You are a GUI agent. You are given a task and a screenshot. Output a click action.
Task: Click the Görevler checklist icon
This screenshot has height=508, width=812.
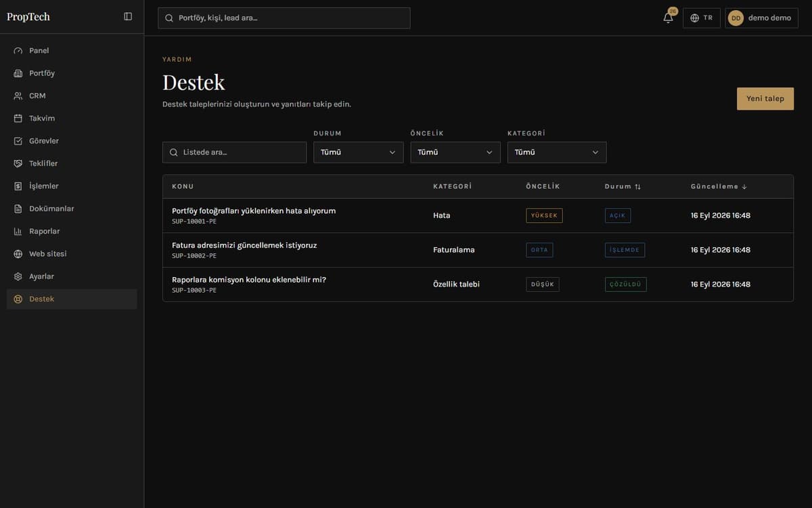18,141
